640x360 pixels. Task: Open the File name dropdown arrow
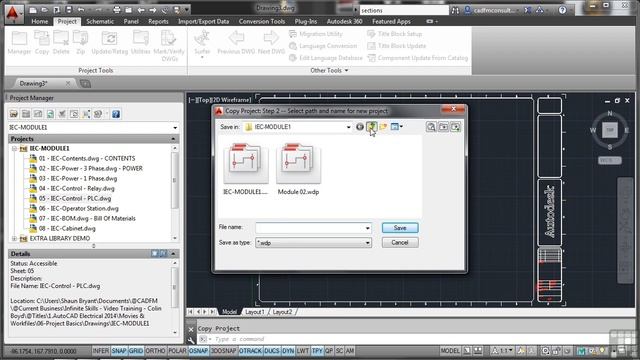click(x=367, y=228)
